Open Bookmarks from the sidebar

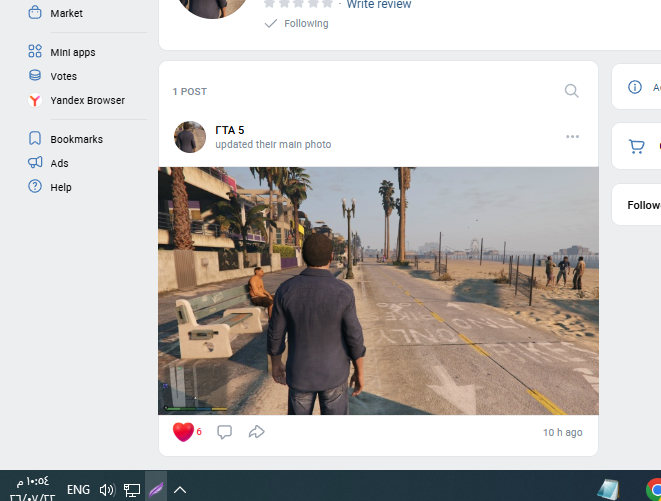click(x=76, y=139)
